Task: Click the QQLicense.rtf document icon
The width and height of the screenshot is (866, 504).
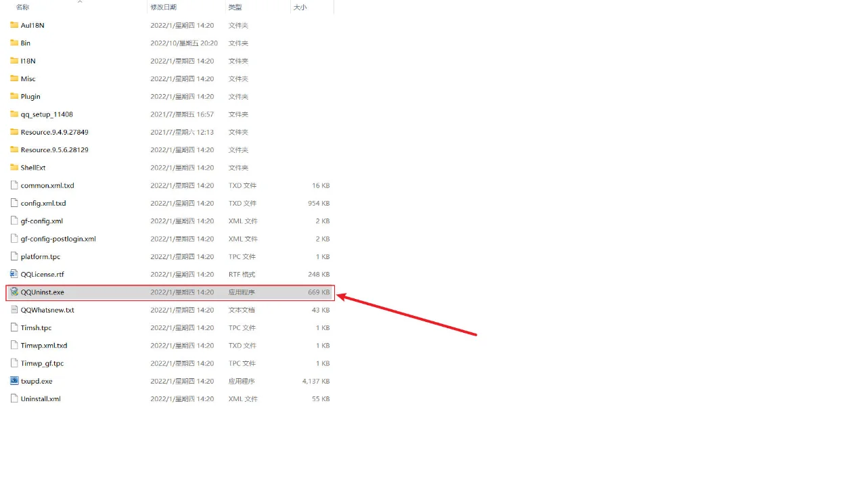Action: click(14, 274)
